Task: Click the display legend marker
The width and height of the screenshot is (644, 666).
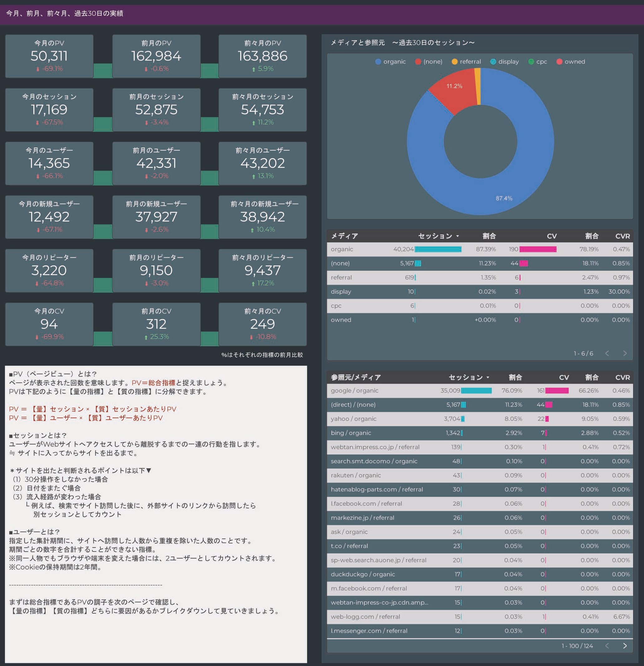Action: (x=493, y=61)
